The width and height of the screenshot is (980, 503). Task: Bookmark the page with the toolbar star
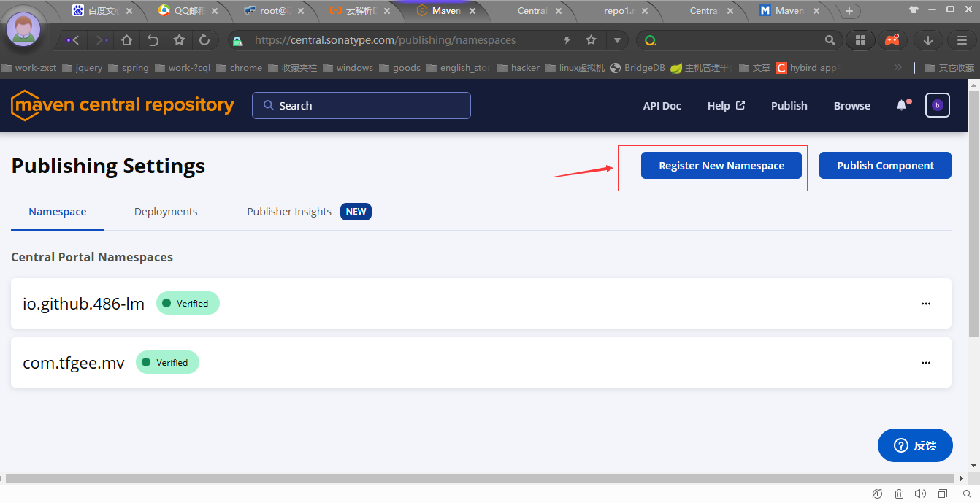tap(179, 40)
